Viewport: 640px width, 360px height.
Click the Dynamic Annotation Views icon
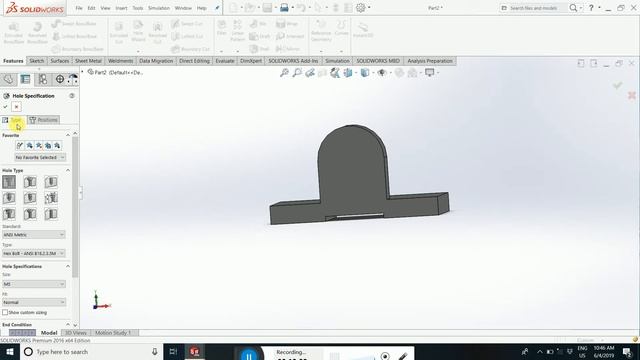pyautogui.click(x=335, y=73)
